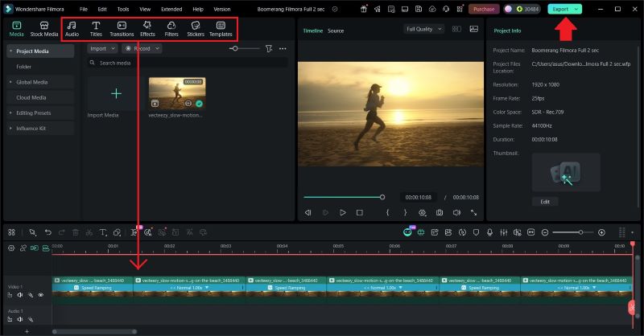
Task: Toggle auto ripple in timeline header
Action: tap(34, 248)
